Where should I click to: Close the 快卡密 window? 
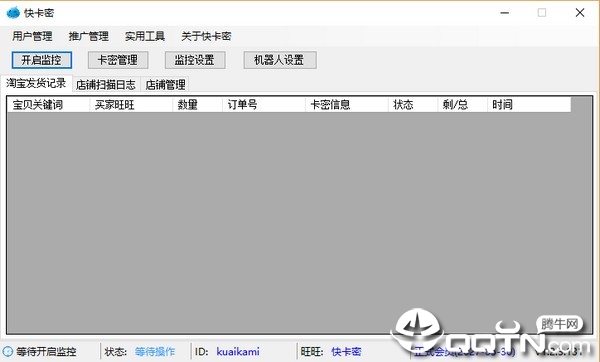coord(580,13)
